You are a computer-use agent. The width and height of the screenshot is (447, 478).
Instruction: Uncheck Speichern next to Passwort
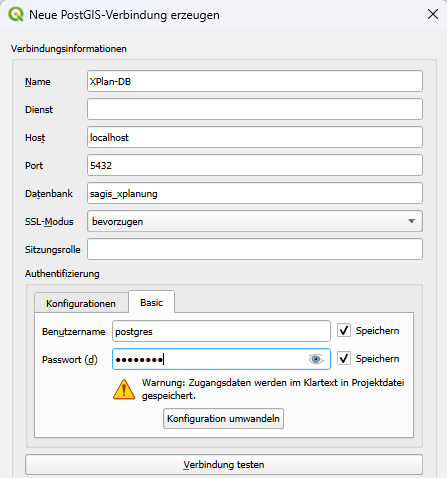344,359
